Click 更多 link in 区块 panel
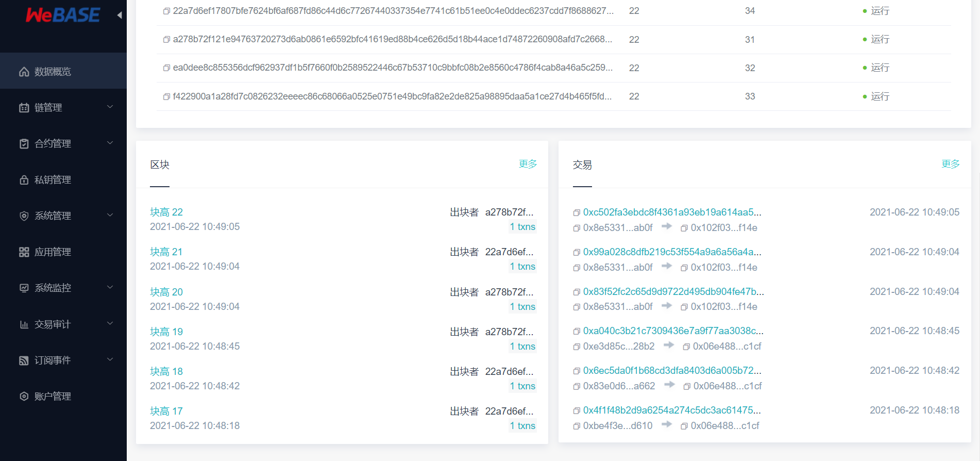The width and height of the screenshot is (980, 461). click(528, 164)
